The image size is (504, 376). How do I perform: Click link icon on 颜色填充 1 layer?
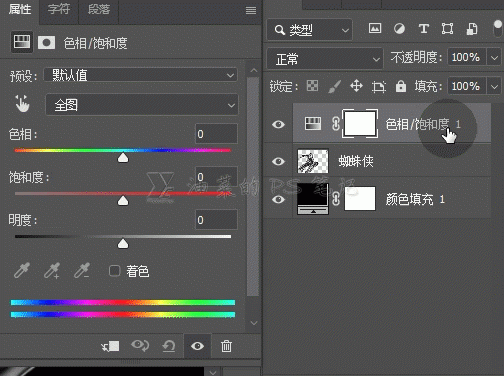[x=336, y=199]
